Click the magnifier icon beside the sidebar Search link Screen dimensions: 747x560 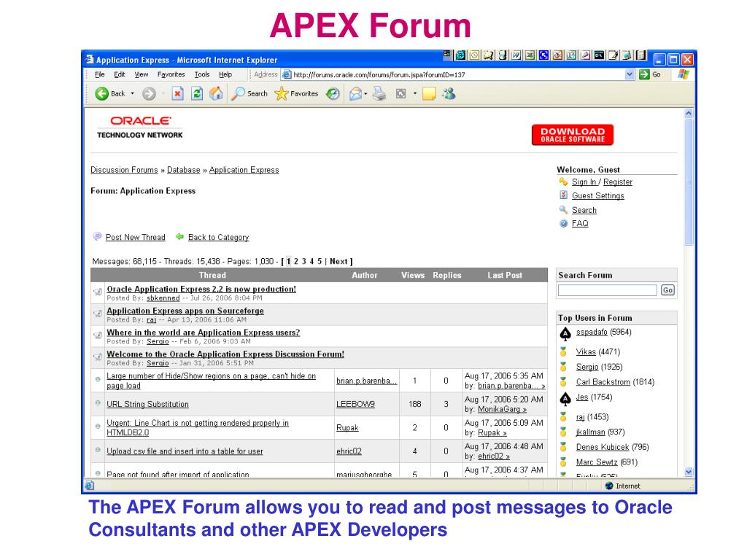[x=563, y=209]
